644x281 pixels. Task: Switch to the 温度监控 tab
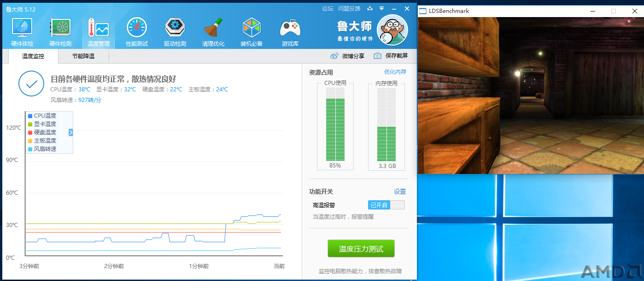[x=33, y=56]
